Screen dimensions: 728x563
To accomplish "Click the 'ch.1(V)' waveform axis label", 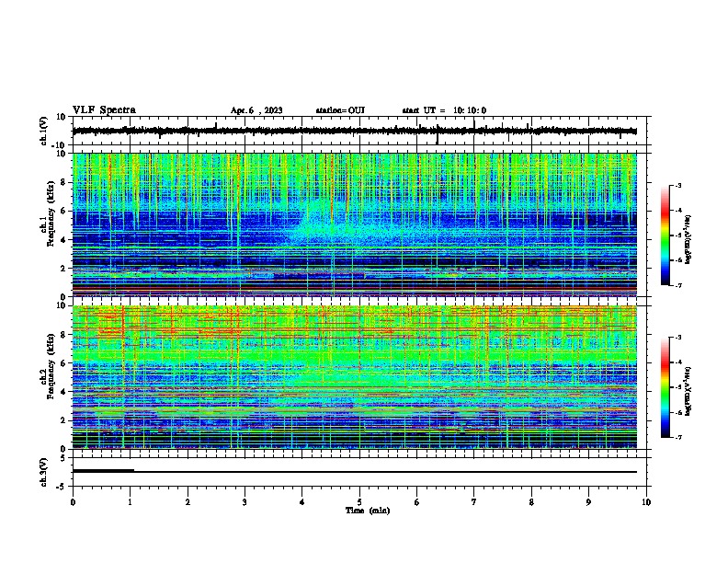I will (x=44, y=131).
